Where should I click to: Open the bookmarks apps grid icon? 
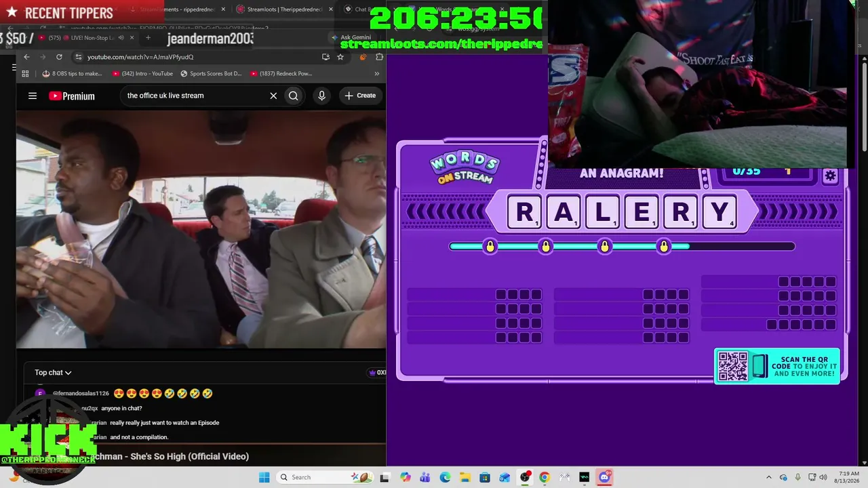point(26,73)
